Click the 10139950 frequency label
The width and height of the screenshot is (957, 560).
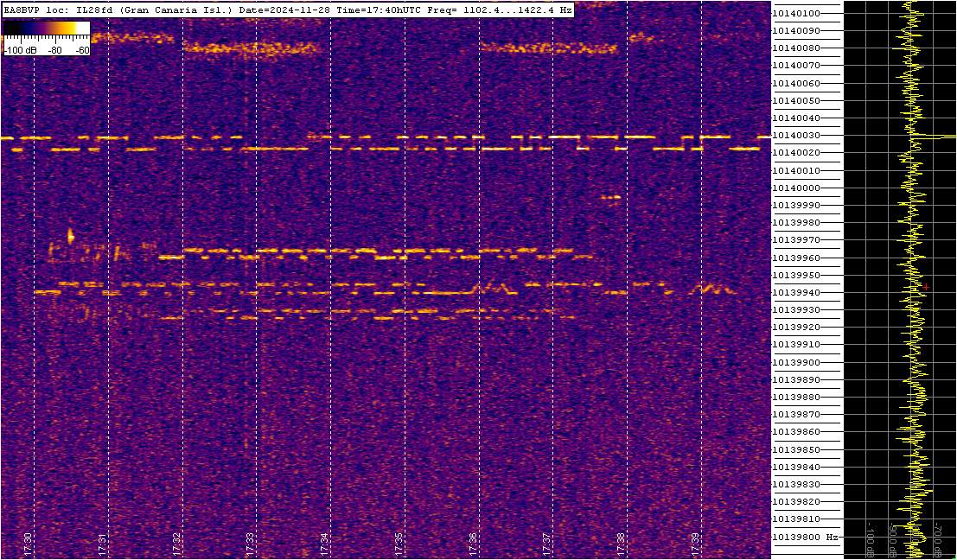[x=796, y=275]
